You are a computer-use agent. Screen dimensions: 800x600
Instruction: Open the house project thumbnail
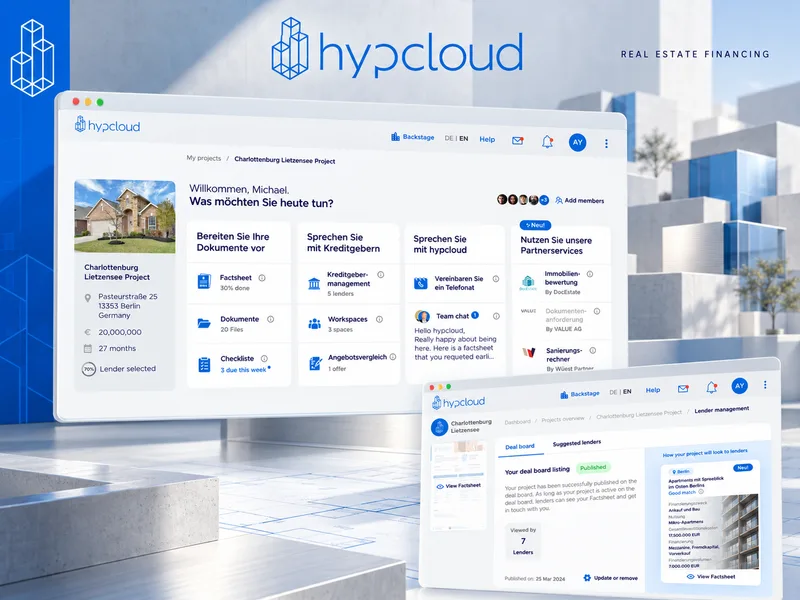(x=124, y=216)
